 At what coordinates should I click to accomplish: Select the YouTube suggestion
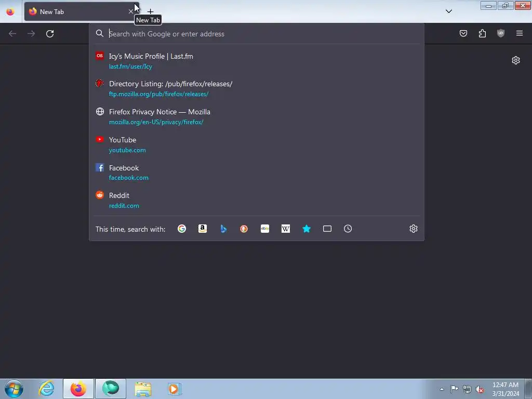pos(257,144)
